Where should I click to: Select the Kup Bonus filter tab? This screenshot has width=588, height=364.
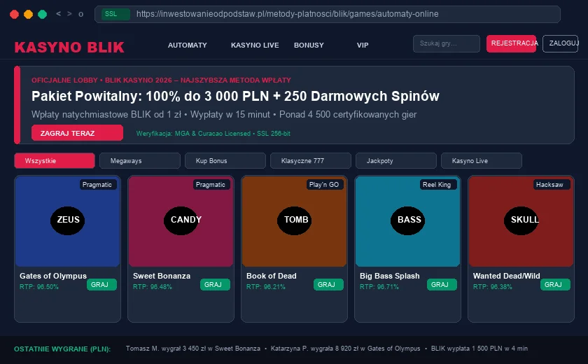225,161
